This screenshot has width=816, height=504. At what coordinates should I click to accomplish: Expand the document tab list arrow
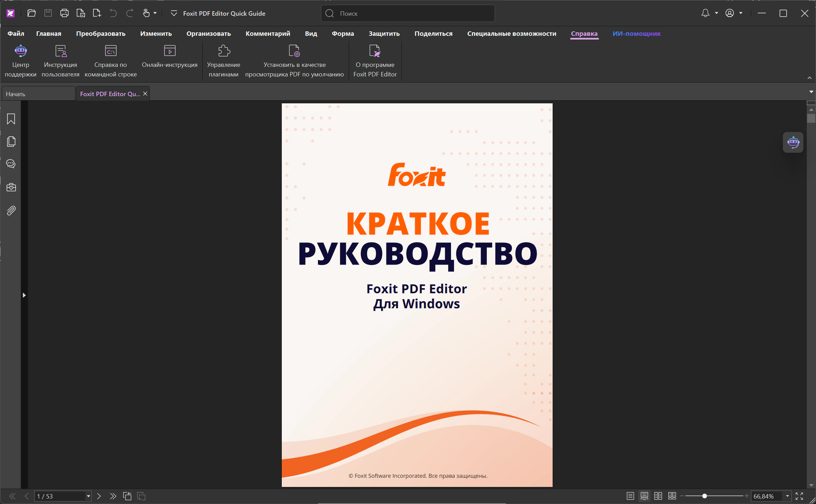(811, 92)
